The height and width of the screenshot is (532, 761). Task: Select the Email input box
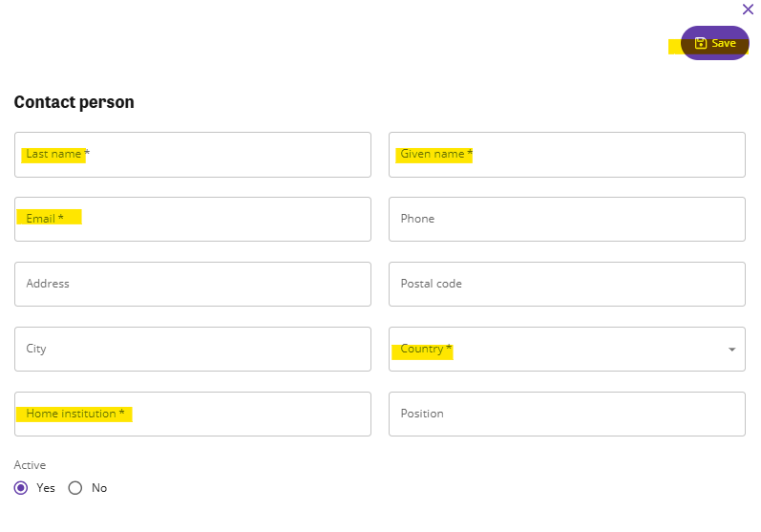tap(193, 219)
